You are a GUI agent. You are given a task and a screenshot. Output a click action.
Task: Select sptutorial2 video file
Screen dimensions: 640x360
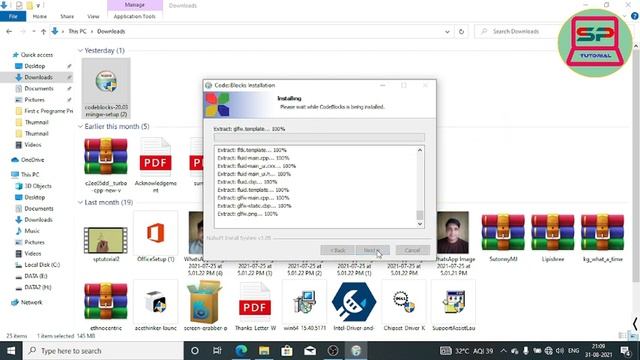tap(106, 243)
